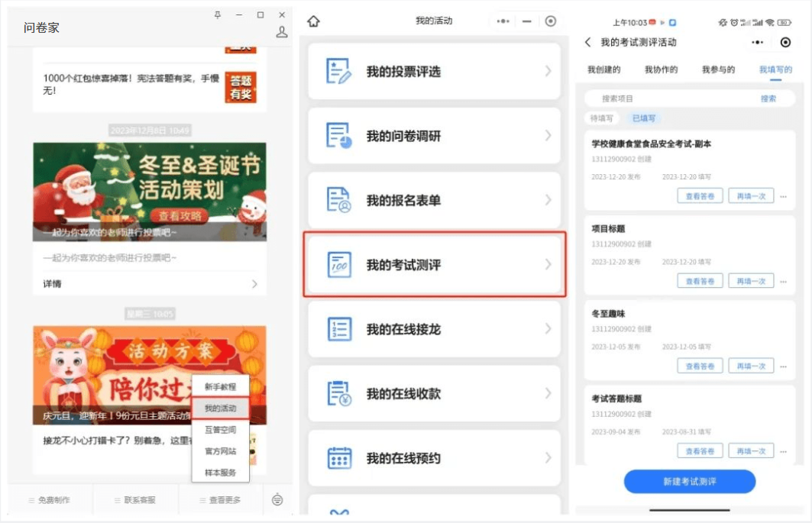Click 查看答卷 for 冬至趣味
The height and width of the screenshot is (523, 812).
coord(700,366)
